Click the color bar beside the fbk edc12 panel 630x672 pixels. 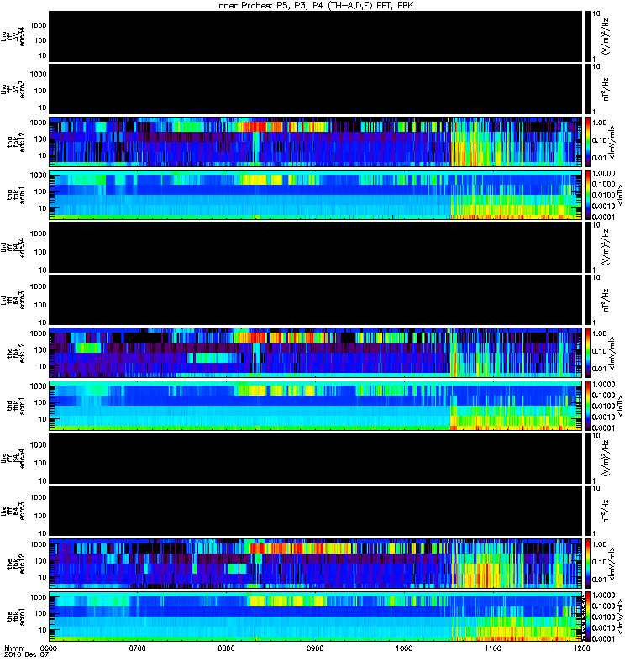(x=587, y=564)
